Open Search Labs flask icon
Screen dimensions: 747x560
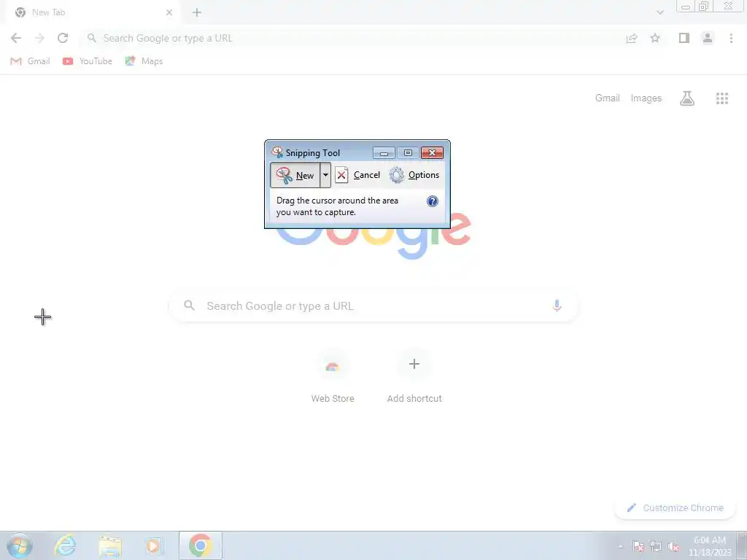pyautogui.click(x=687, y=98)
